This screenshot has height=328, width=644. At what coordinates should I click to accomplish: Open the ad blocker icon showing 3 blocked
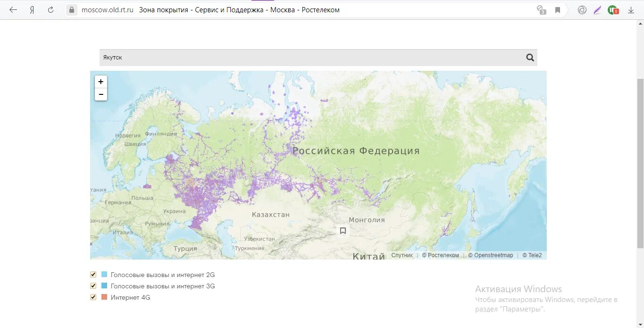tap(542, 9)
